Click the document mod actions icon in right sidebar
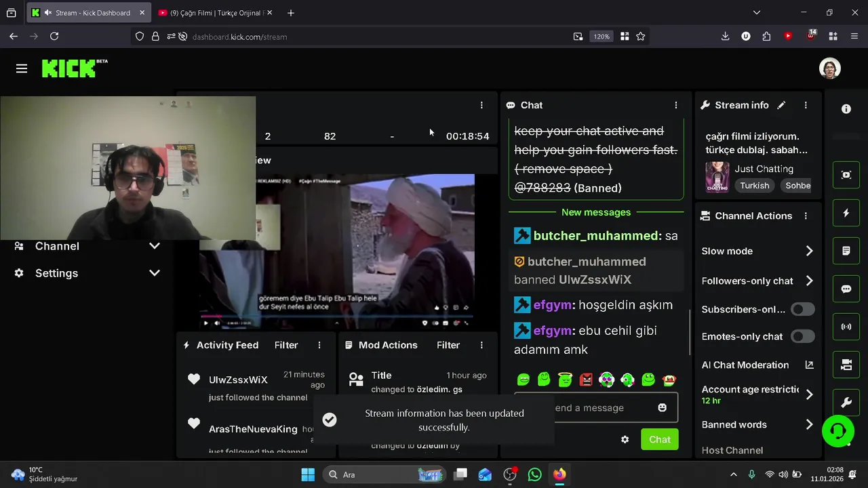Viewport: 868px width, 488px height. 846,251
